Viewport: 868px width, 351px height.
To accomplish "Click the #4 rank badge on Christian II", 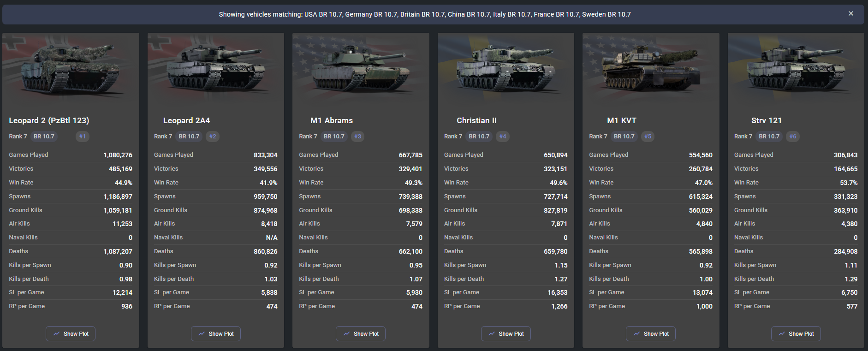I will coord(503,137).
